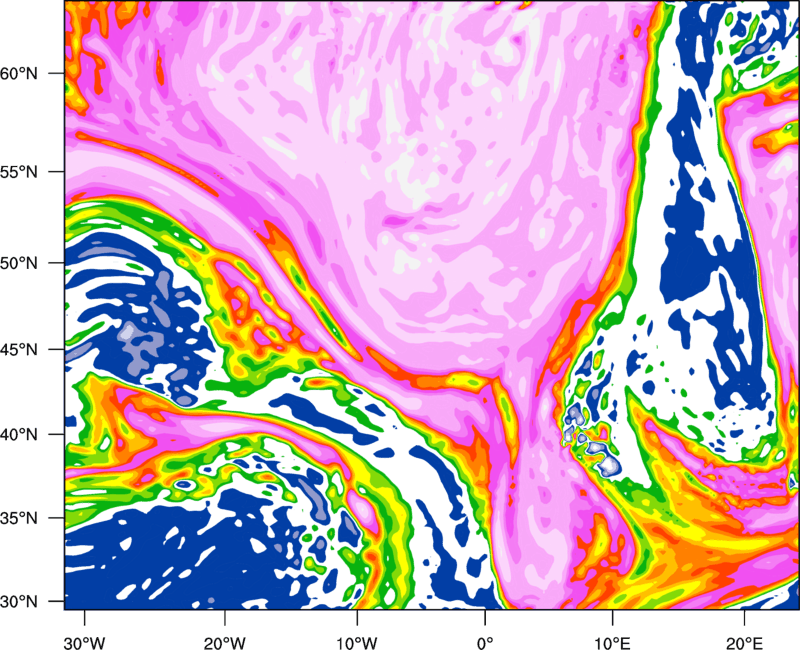Screen dimensions: 800x650
Task: Click the 45°N latitude label
Action: (19, 350)
